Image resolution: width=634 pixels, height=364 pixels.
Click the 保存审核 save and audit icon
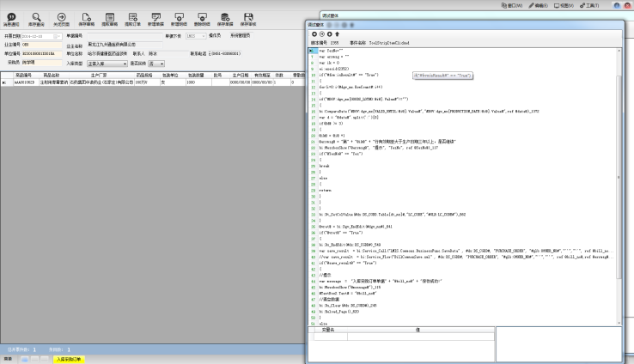point(248,17)
